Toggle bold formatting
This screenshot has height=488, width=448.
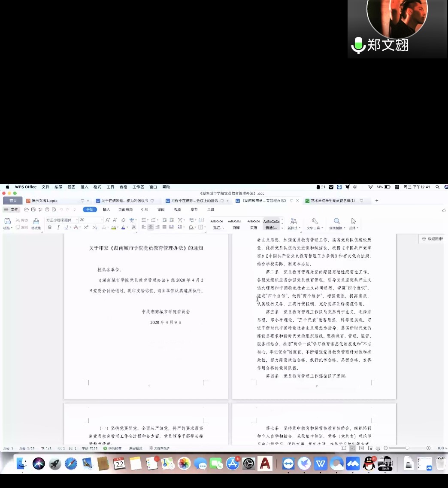coord(50,227)
